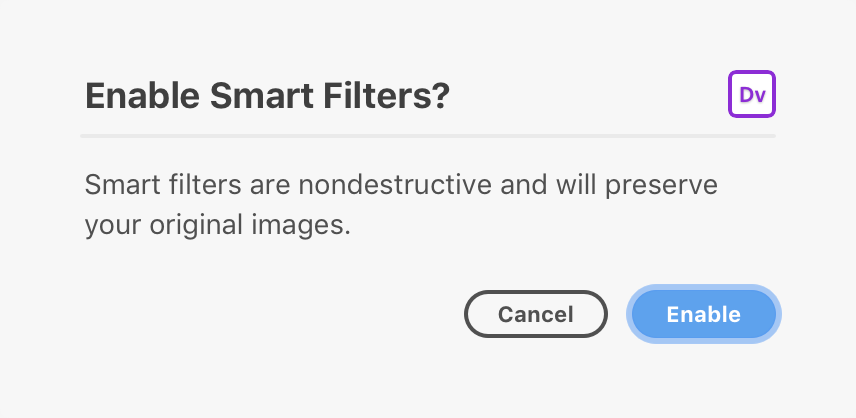Click the "Smart filters are nondestructive" description text
This screenshot has width=856, height=418.
[401, 205]
